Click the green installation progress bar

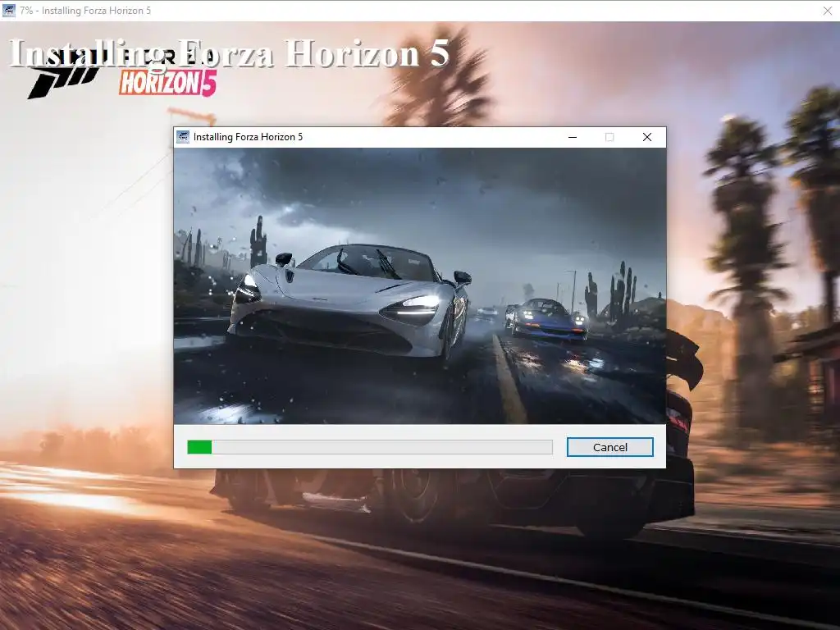(x=370, y=447)
